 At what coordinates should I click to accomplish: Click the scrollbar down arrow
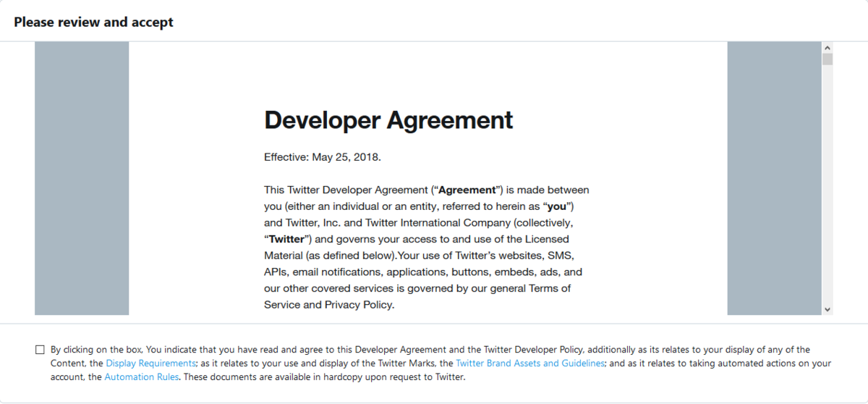(827, 309)
